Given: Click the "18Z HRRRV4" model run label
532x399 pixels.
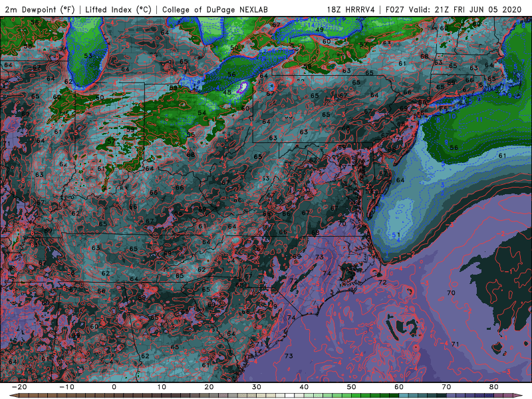Looking at the screenshot, I should click(x=351, y=9).
